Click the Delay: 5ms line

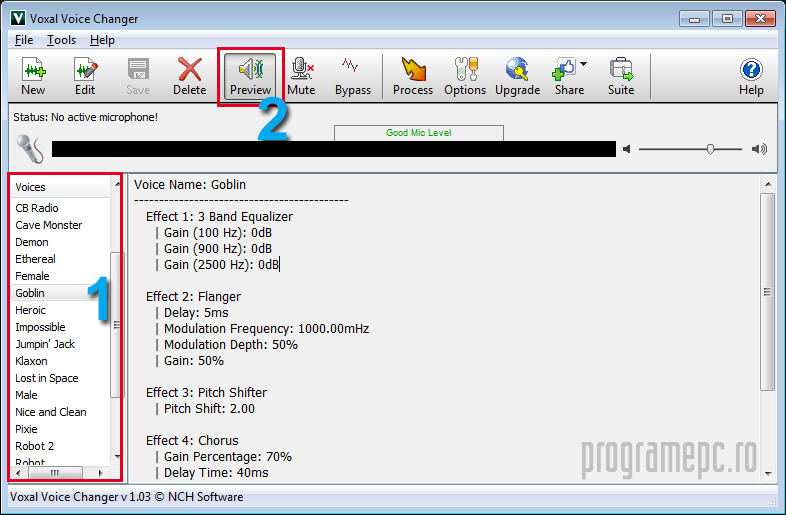point(196,313)
